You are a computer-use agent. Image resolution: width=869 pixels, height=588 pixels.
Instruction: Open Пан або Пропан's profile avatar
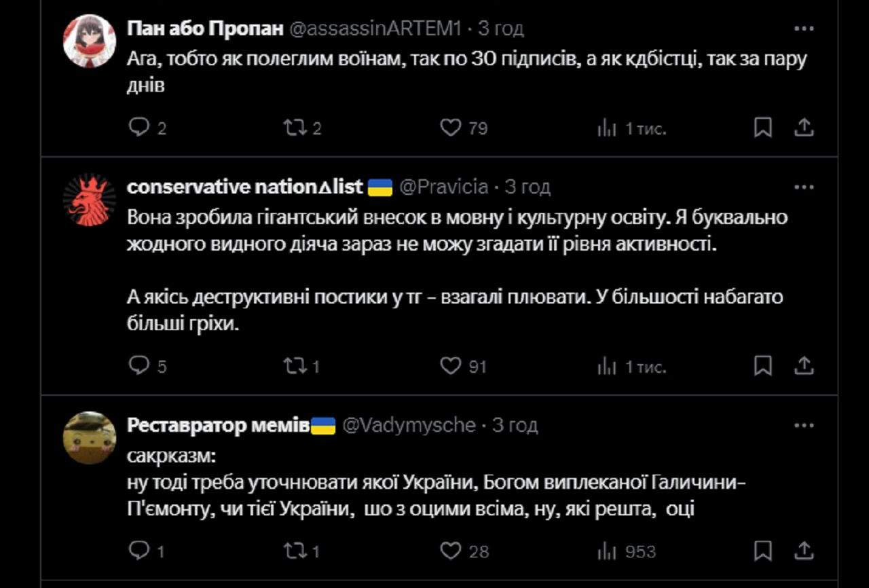89,41
